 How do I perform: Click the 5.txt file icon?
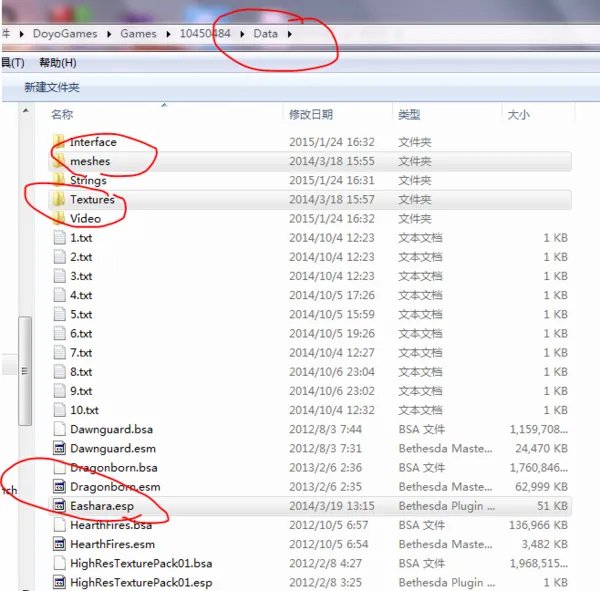pyautogui.click(x=59, y=314)
